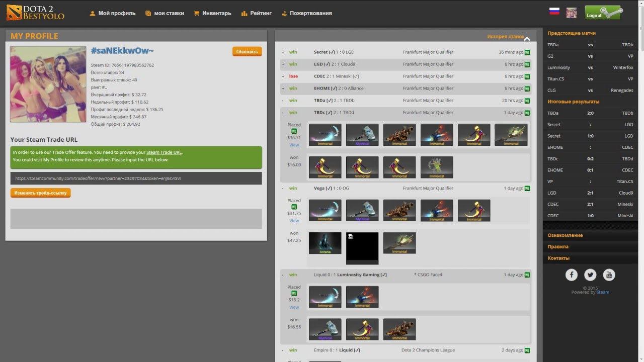Select result TBDc 0:2 TBDd in sidebar

point(590,159)
